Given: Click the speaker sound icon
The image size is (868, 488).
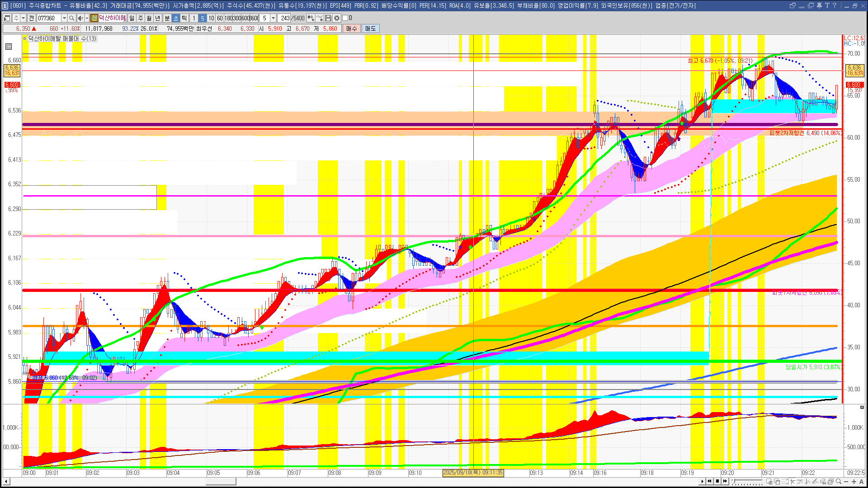Looking at the screenshot, I should click(x=80, y=18).
